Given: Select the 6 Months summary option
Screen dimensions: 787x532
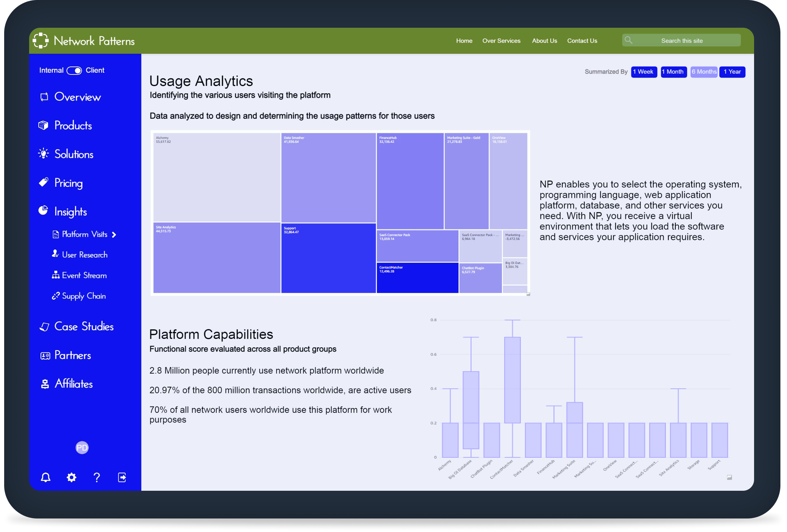Looking at the screenshot, I should 703,72.
